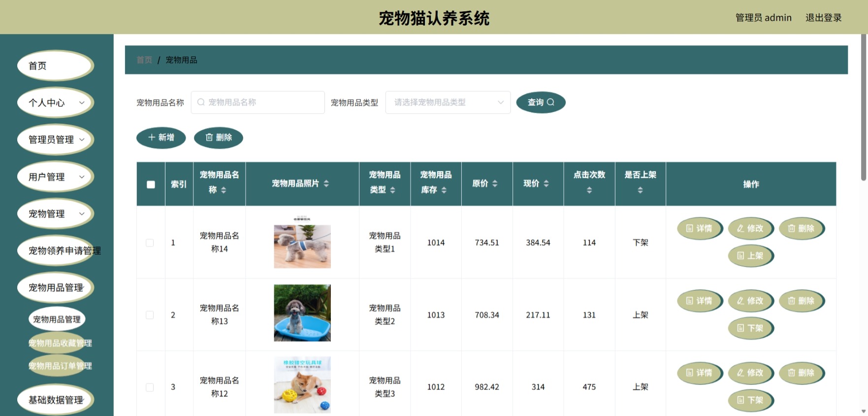Click the magnifier icon in name search box

tap(201, 102)
